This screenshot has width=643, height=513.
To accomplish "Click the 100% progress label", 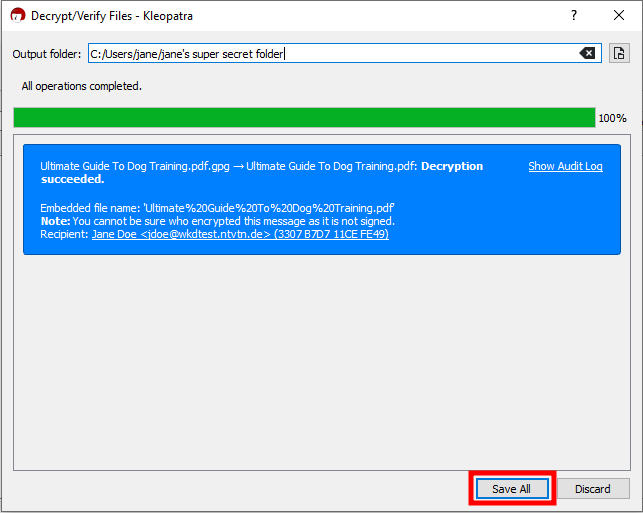I will click(612, 118).
